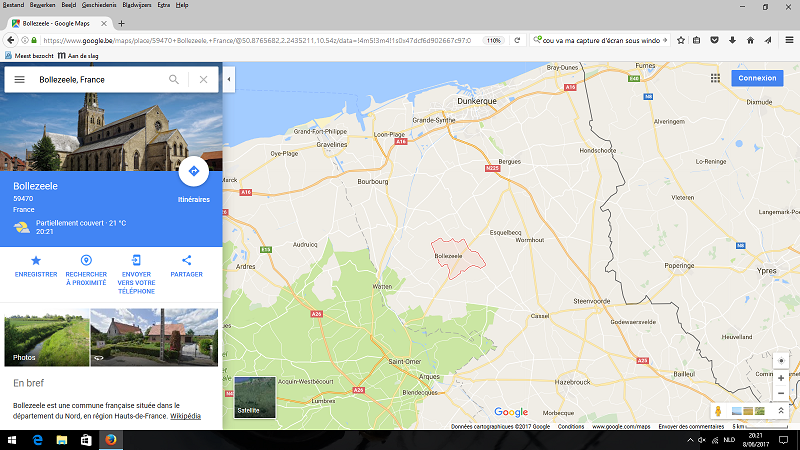Open the Beeld menu

pos(68,5)
